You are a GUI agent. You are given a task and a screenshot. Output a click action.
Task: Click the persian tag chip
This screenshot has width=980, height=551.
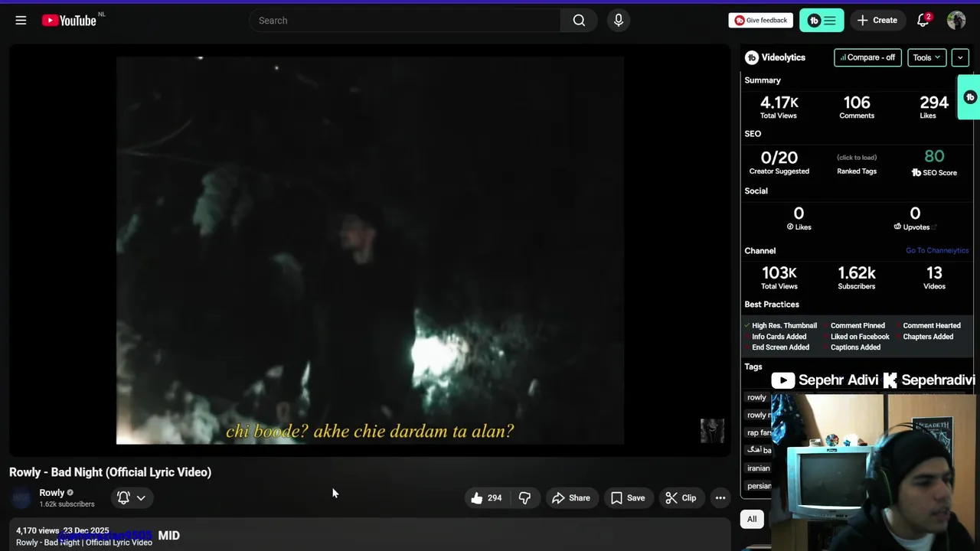tap(758, 486)
